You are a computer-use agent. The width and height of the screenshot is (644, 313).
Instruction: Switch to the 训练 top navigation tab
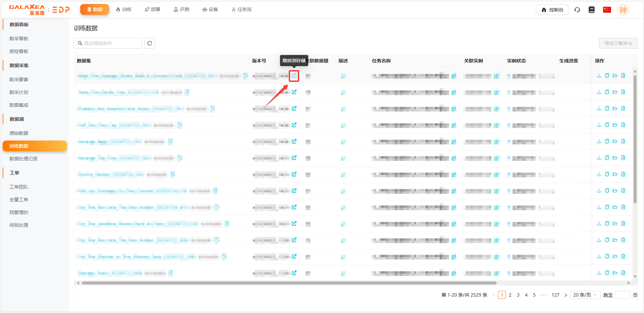124,9
